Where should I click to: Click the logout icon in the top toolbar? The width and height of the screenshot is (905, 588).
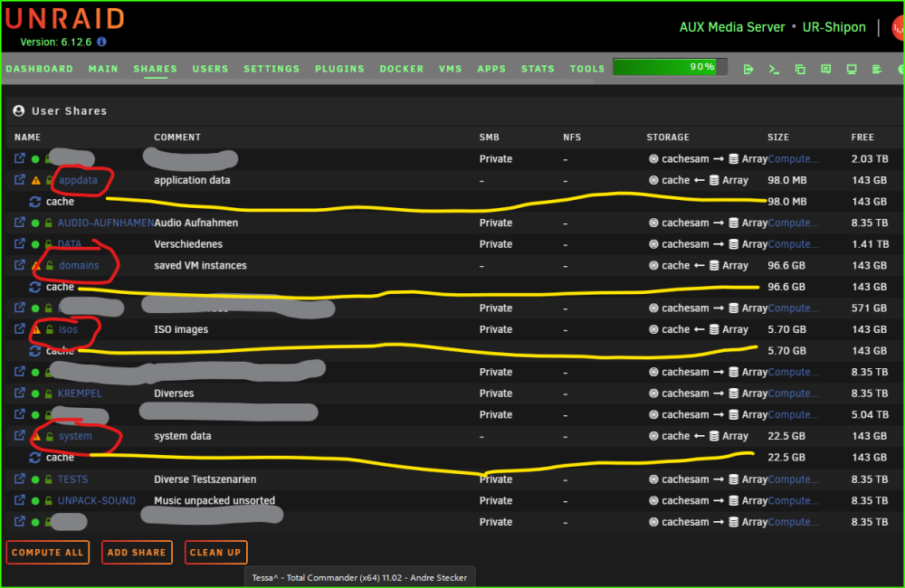tap(748, 70)
